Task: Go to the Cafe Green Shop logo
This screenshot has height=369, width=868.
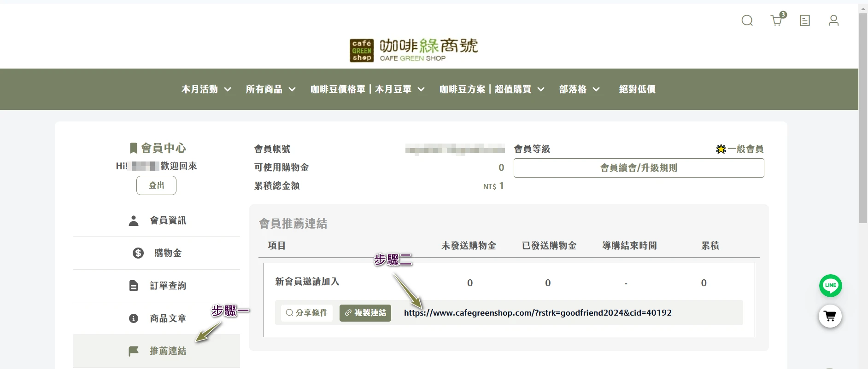Action: point(414,50)
